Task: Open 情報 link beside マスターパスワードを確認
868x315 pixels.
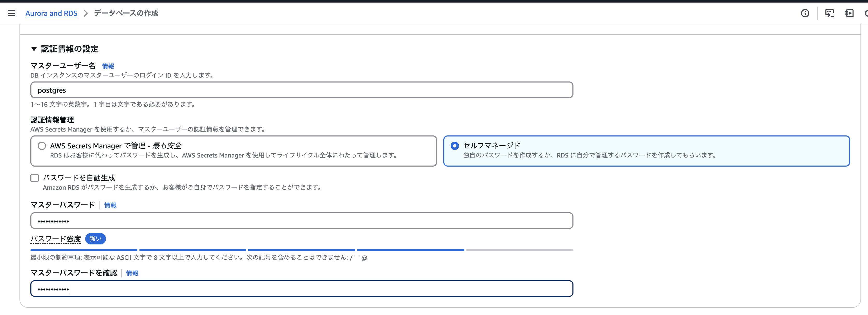Action: (132, 273)
